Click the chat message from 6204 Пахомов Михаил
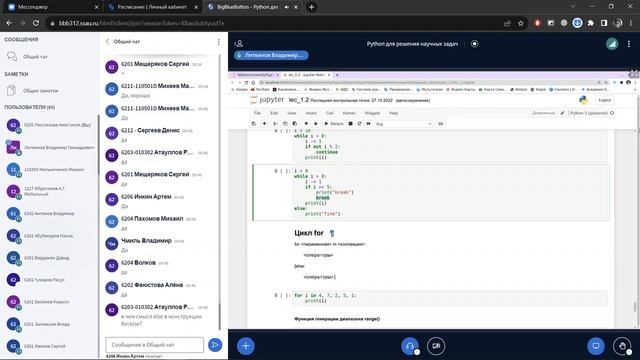 coord(159,223)
